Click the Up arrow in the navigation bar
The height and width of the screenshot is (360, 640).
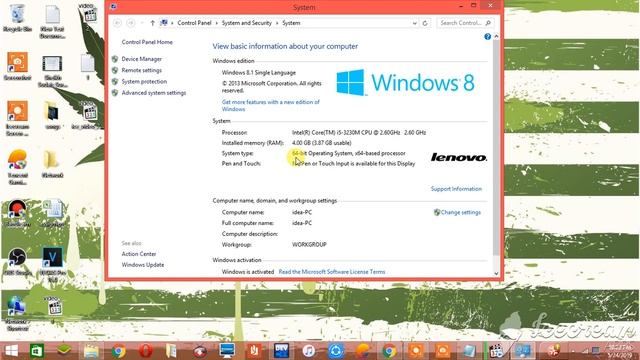(152, 23)
